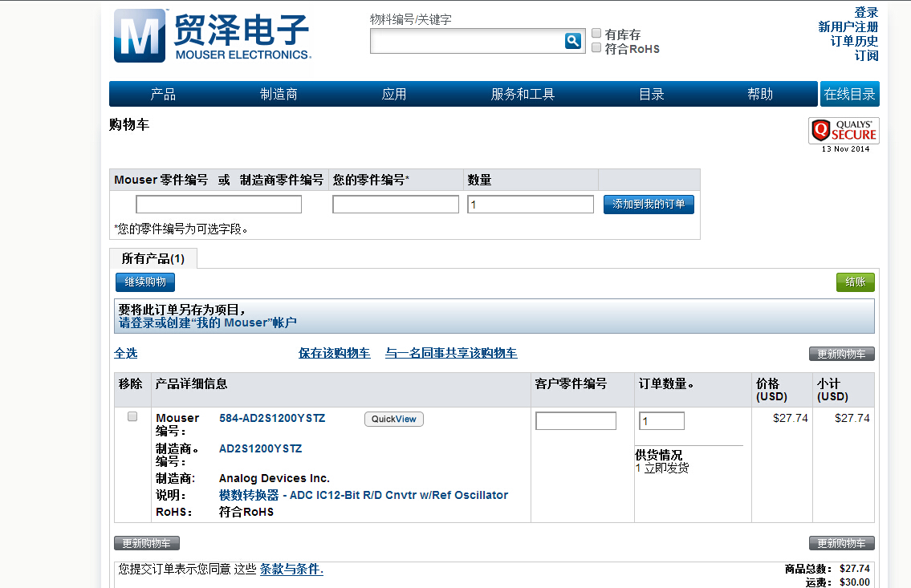The height and width of the screenshot is (588, 911).
Task: Go to the 在线目录 online catalog
Action: point(849,94)
